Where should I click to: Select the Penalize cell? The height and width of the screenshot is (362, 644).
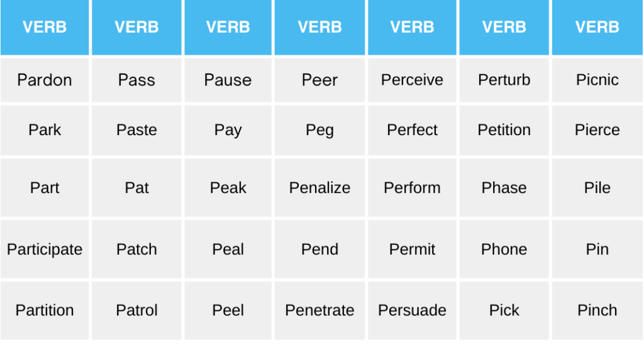click(319, 187)
